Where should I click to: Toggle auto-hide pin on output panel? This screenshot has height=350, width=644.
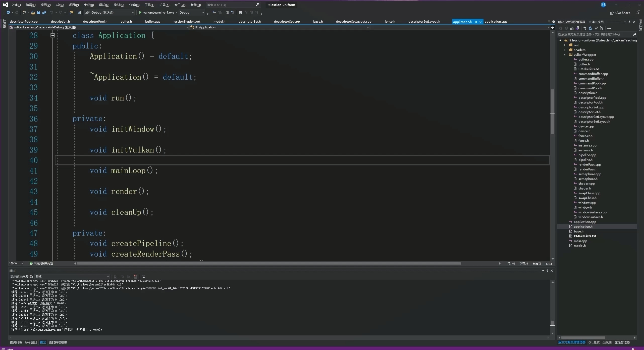point(547,270)
